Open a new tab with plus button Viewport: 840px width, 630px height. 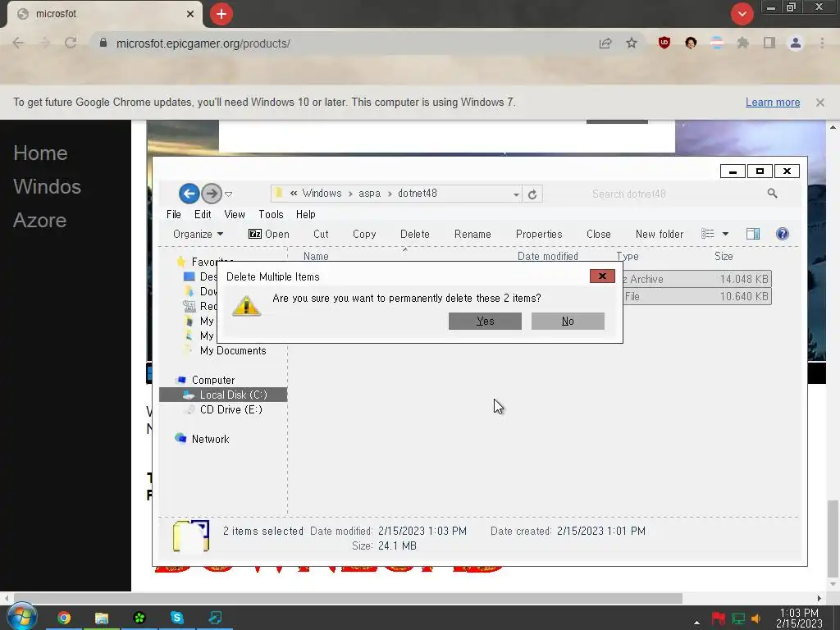(221, 14)
